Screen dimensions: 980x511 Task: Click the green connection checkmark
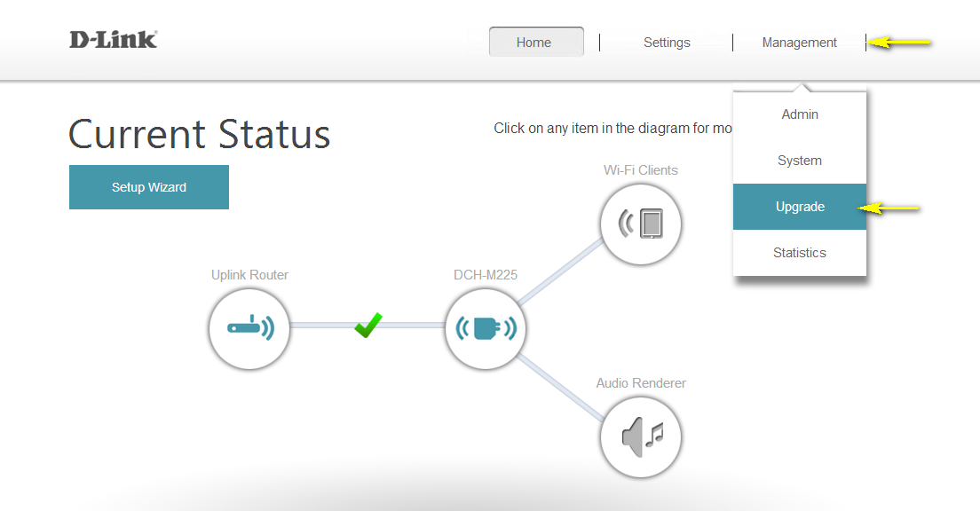tap(367, 325)
